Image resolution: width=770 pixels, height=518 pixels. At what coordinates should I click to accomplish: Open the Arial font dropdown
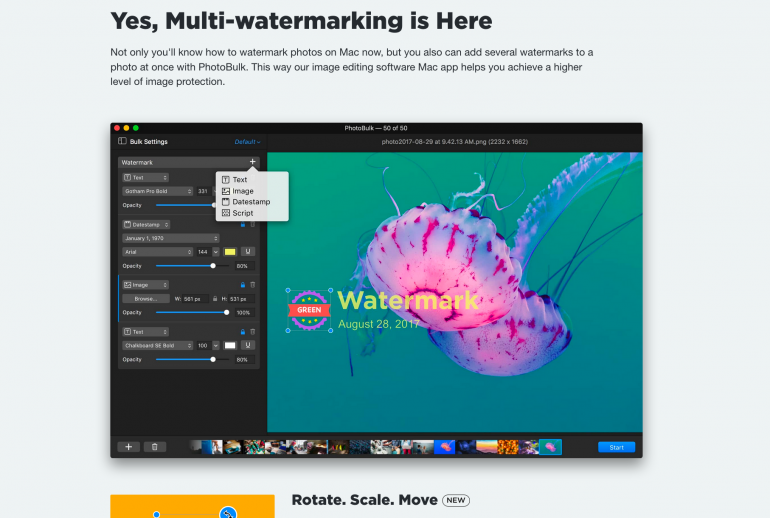[158, 252]
